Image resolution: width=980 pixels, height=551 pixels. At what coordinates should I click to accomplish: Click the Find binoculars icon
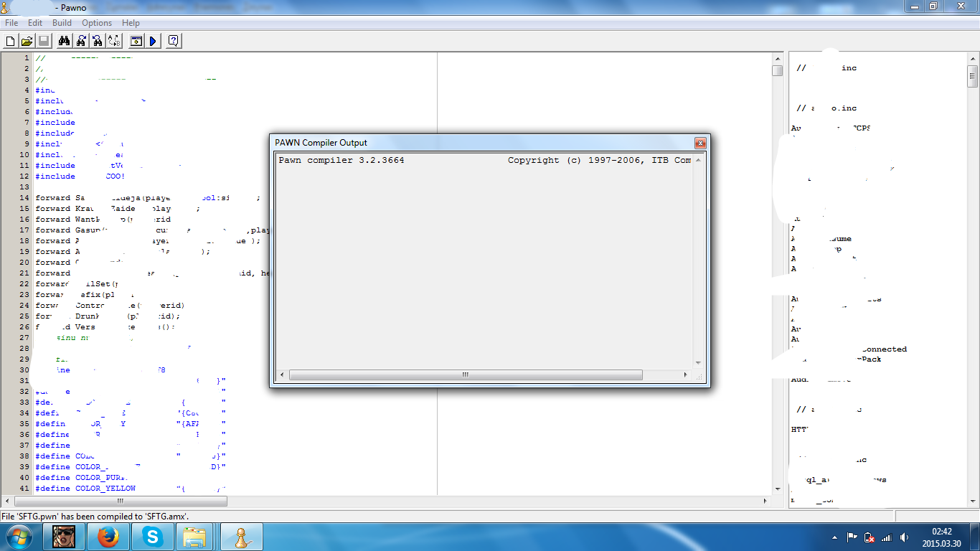[63, 41]
